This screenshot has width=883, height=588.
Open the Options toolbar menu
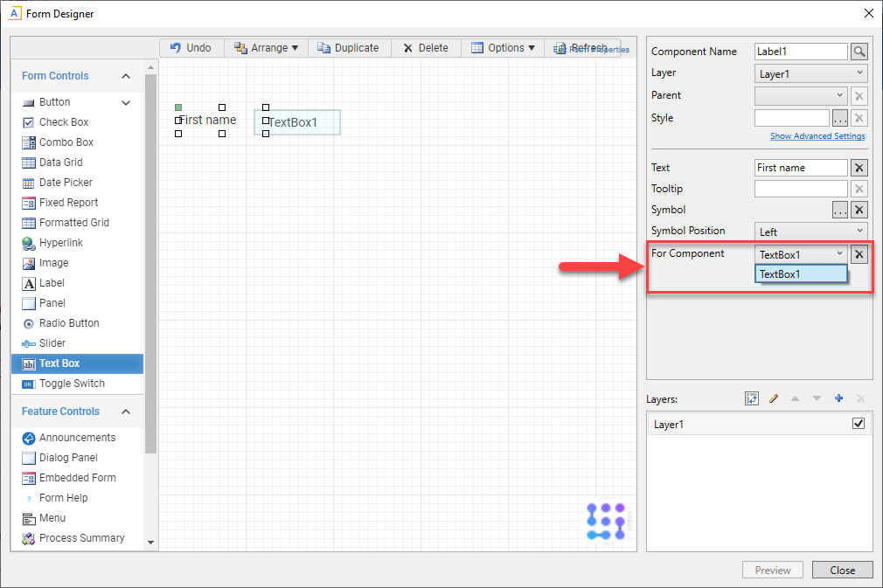click(x=504, y=48)
